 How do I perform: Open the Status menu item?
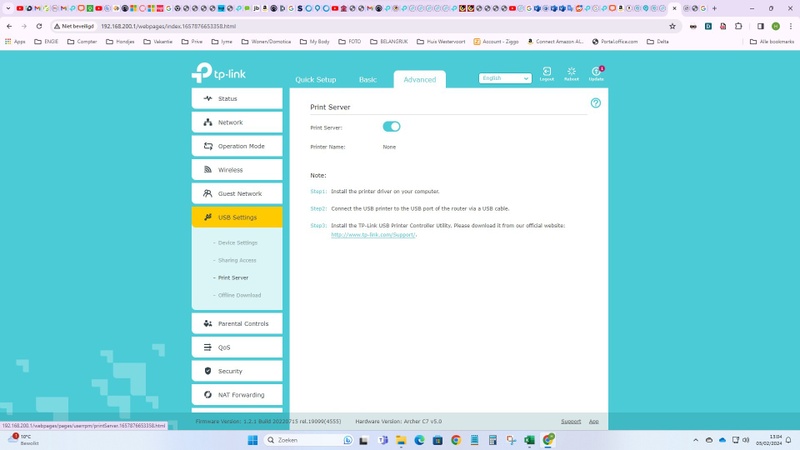pyautogui.click(x=237, y=98)
